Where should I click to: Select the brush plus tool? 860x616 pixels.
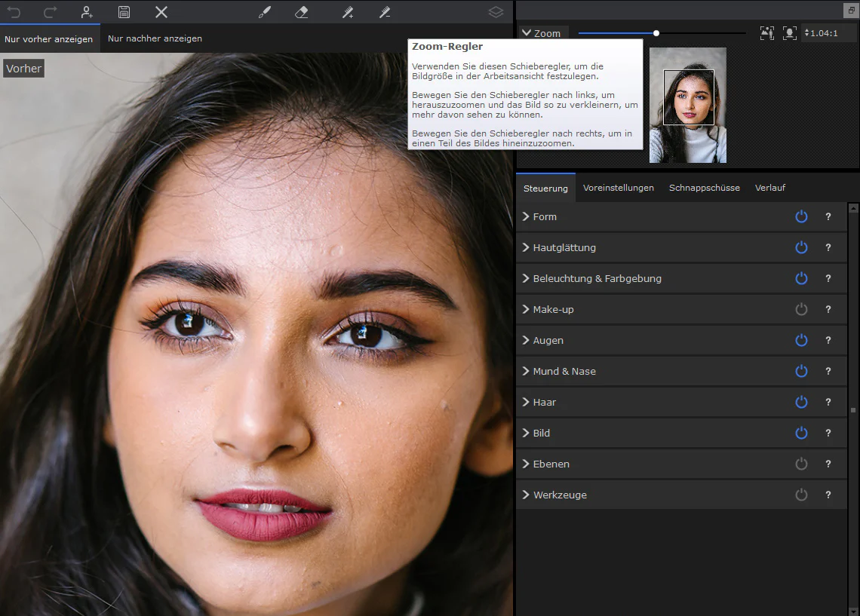pyautogui.click(x=348, y=12)
